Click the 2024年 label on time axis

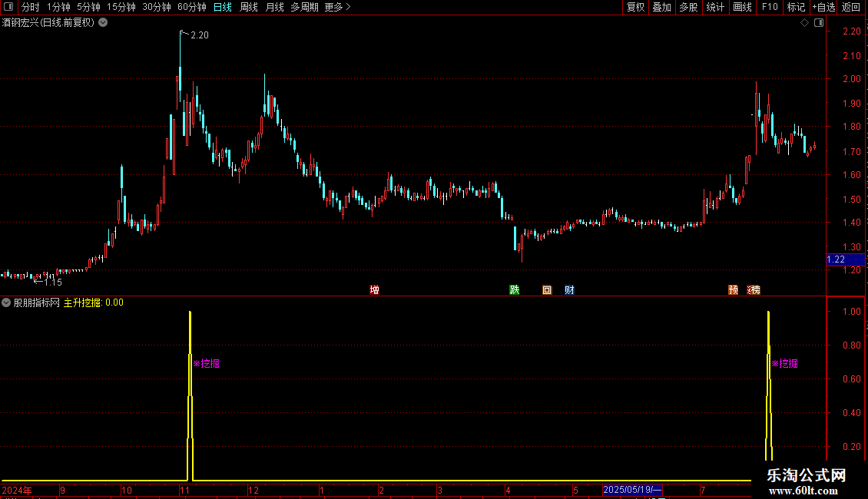(17, 490)
